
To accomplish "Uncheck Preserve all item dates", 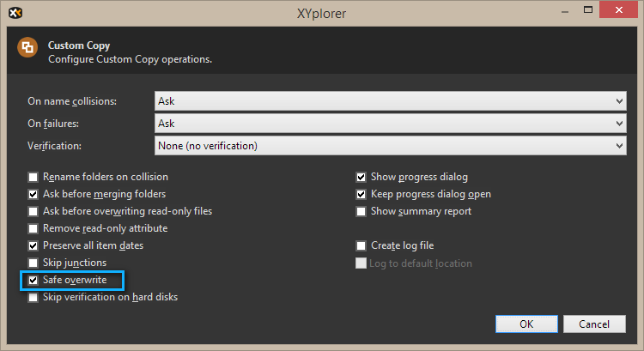I will [33, 246].
